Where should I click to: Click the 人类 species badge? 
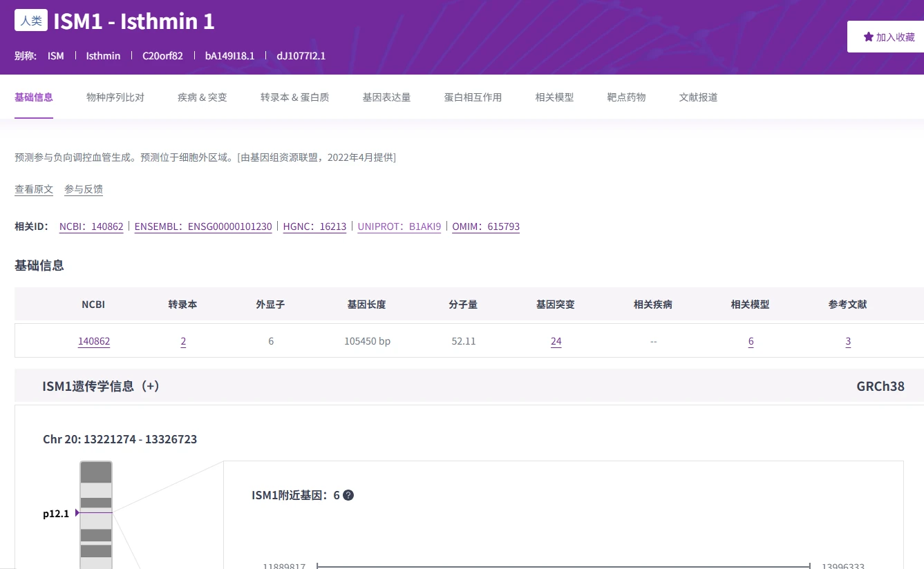click(30, 20)
